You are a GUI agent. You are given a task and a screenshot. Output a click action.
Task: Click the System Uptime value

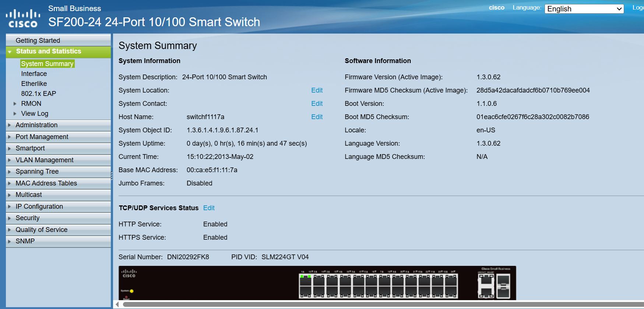click(247, 143)
